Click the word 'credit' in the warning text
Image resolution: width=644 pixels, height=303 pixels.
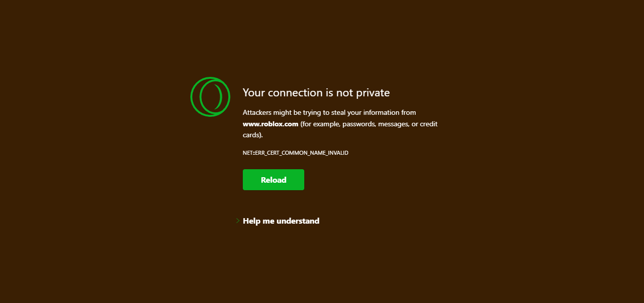pos(429,124)
